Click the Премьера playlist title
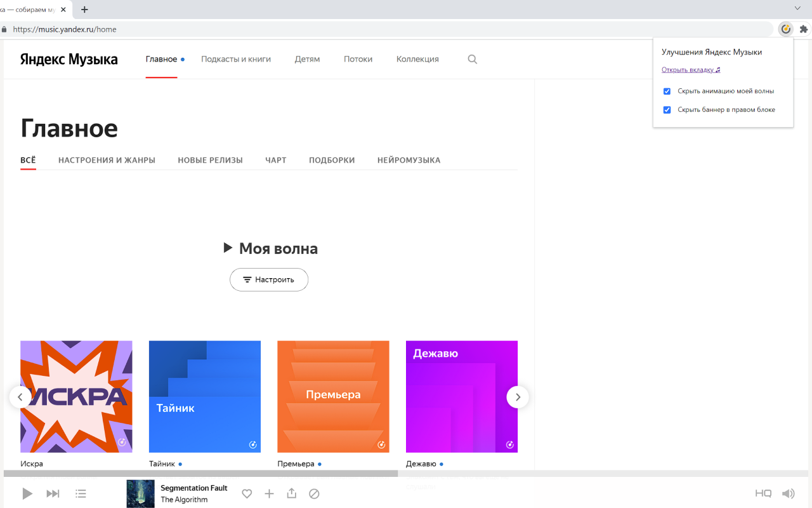The height and width of the screenshot is (508, 812). click(x=296, y=464)
